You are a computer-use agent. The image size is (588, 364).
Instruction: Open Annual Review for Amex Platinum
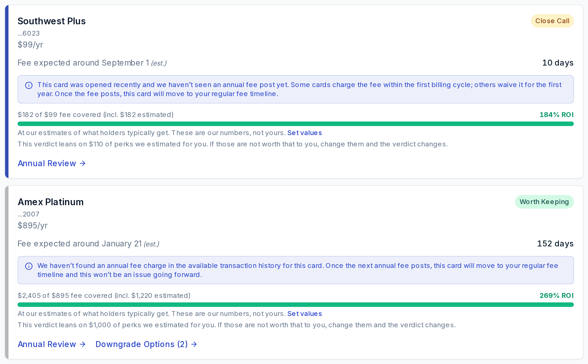point(52,344)
